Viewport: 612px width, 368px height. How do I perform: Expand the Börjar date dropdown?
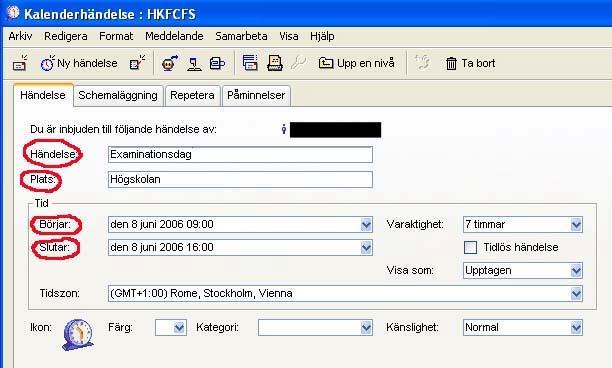click(x=366, y=224)
